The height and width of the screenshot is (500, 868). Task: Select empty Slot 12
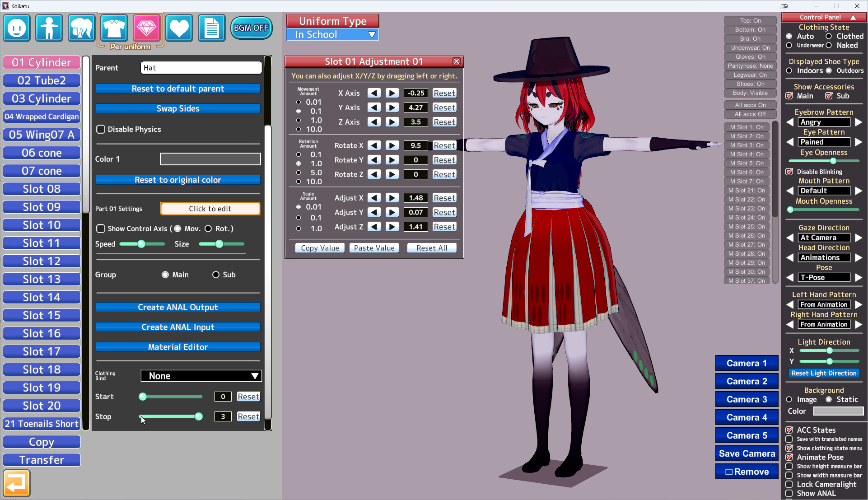(42, 261)
